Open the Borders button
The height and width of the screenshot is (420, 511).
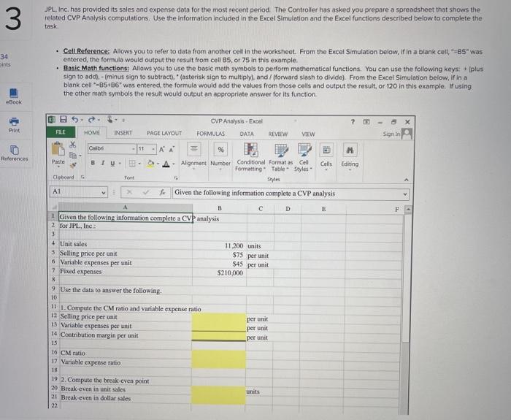(x=131, y=163)
